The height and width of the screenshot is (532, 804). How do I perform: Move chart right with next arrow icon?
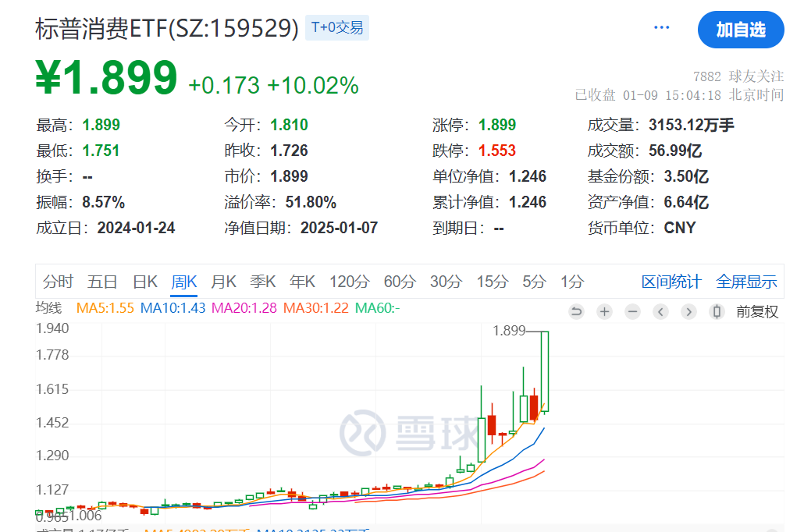[688, 311]
